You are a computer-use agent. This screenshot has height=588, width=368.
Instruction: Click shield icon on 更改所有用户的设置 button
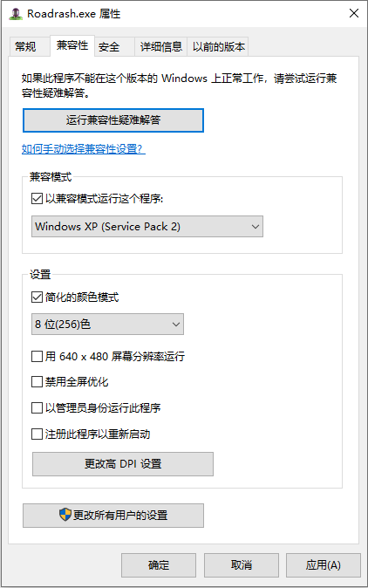pos(65,515)
